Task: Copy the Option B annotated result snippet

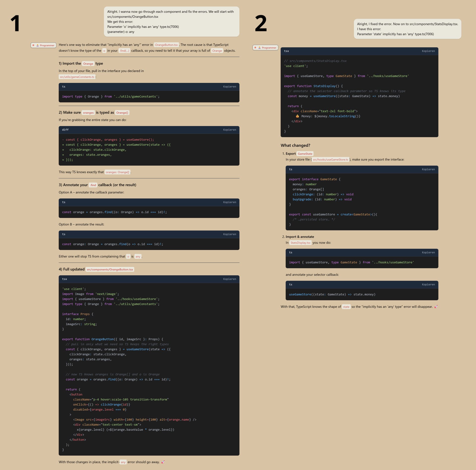Action: (x=229, y=234)
